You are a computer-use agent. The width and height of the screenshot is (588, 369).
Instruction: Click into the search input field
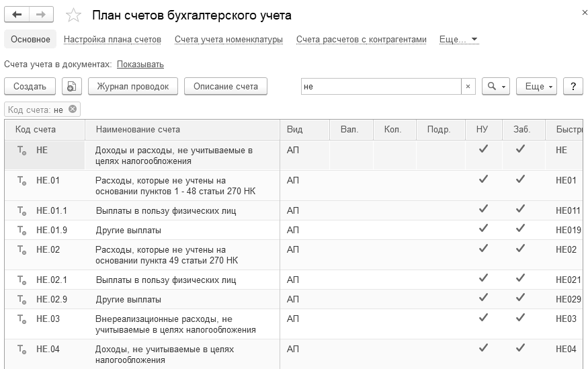pyautogui.click(x=380, y=87)
